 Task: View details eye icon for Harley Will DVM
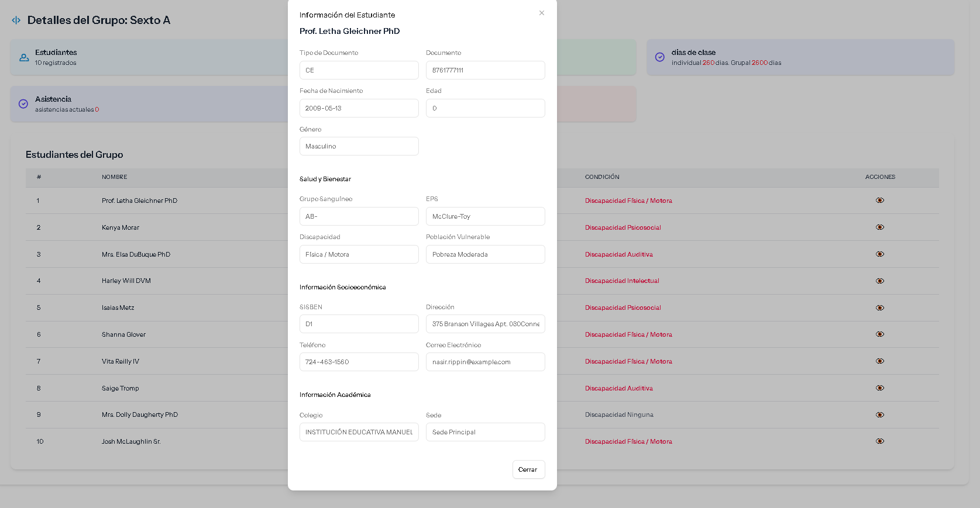pos(879,281)
